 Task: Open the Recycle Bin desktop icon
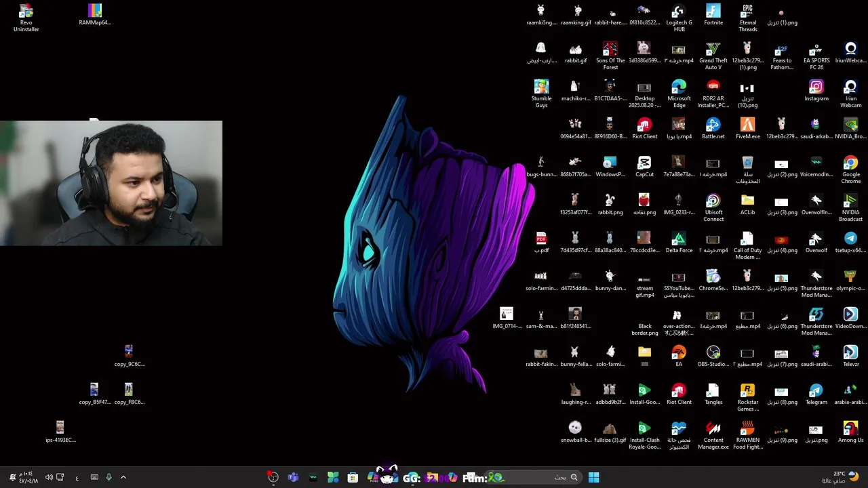747,169
